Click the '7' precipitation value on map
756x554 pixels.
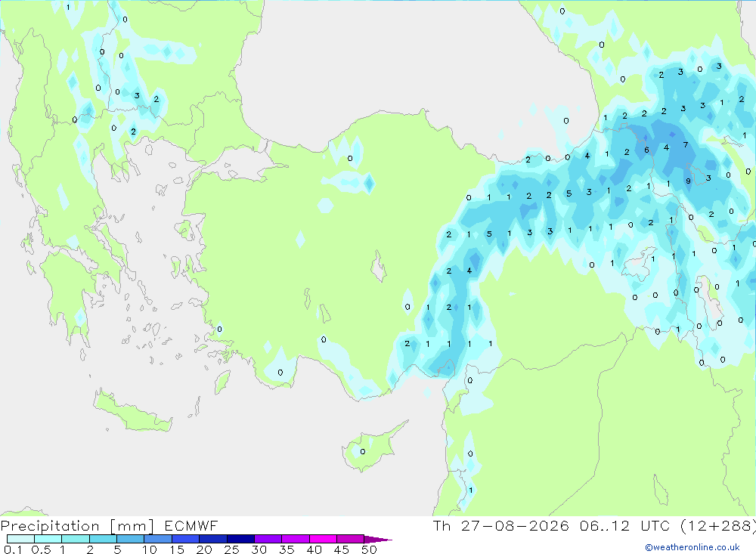686,144
